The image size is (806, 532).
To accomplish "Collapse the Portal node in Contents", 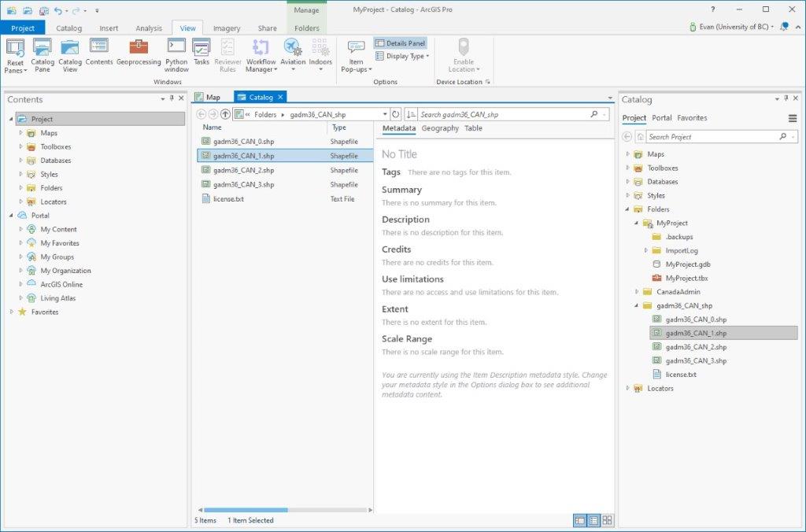I will 11,216.
